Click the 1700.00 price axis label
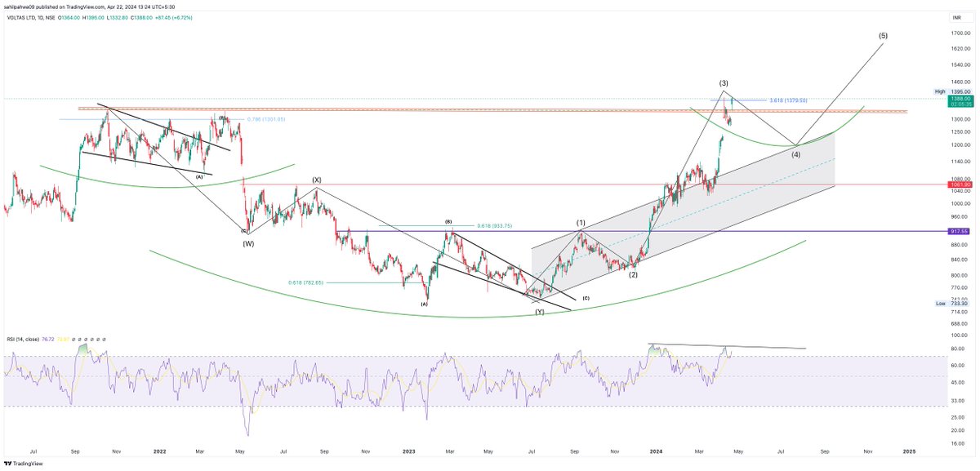The width and height of the screenshot is (980, 471). tap(959, 33)
